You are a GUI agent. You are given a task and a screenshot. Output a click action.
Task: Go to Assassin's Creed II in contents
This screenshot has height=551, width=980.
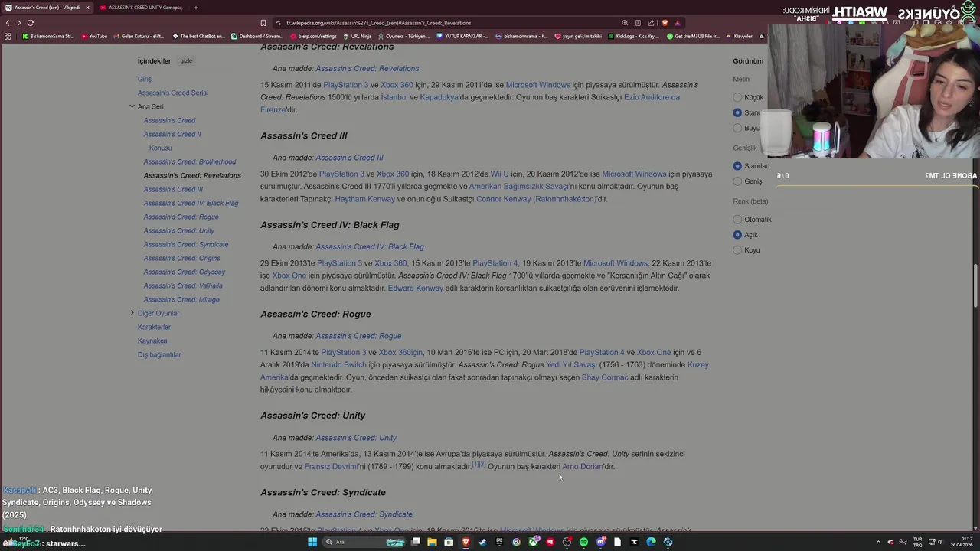[x=172, y=134]
